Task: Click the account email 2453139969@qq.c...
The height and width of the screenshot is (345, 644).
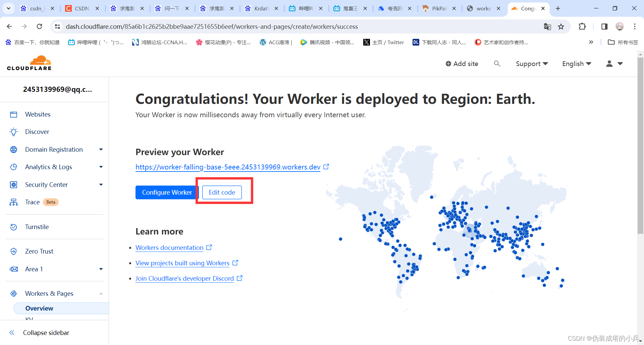Action: point(57,89)
